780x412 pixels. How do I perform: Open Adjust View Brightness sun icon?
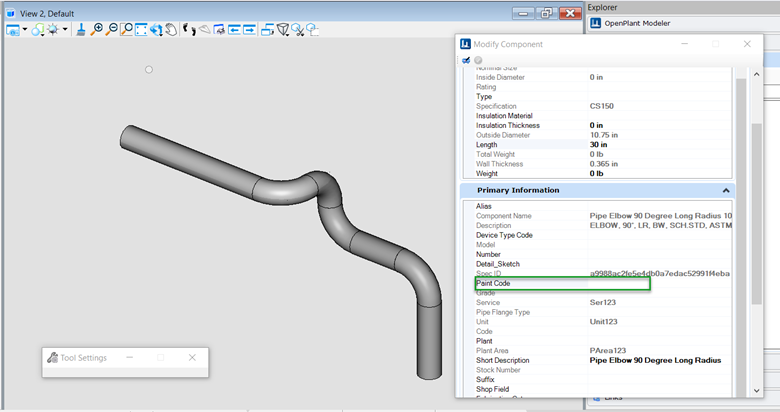53,30
